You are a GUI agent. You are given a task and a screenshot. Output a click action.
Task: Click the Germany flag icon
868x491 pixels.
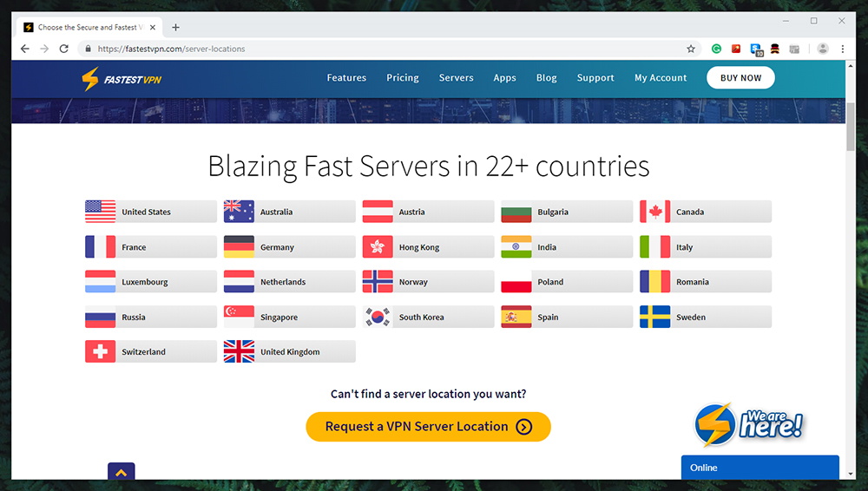pyautogui.click(x=239, y=247)
